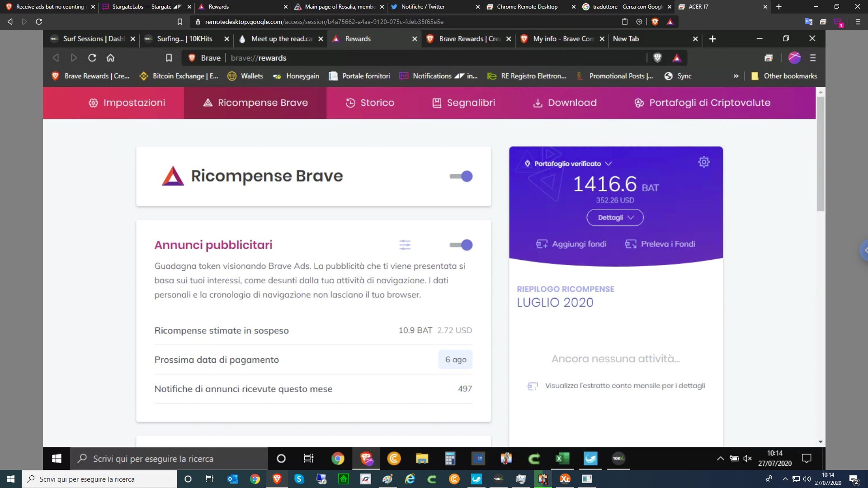The height and width of the screenshot is (488, 868).
Task: Click outer browser Brave Shields lion icon
Action: 655,22
